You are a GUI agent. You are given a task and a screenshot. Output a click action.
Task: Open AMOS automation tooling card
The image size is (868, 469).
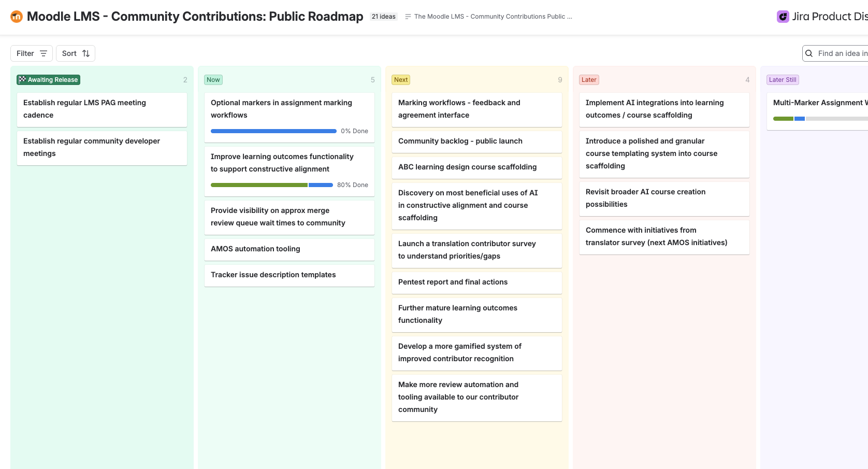(290, 249)
